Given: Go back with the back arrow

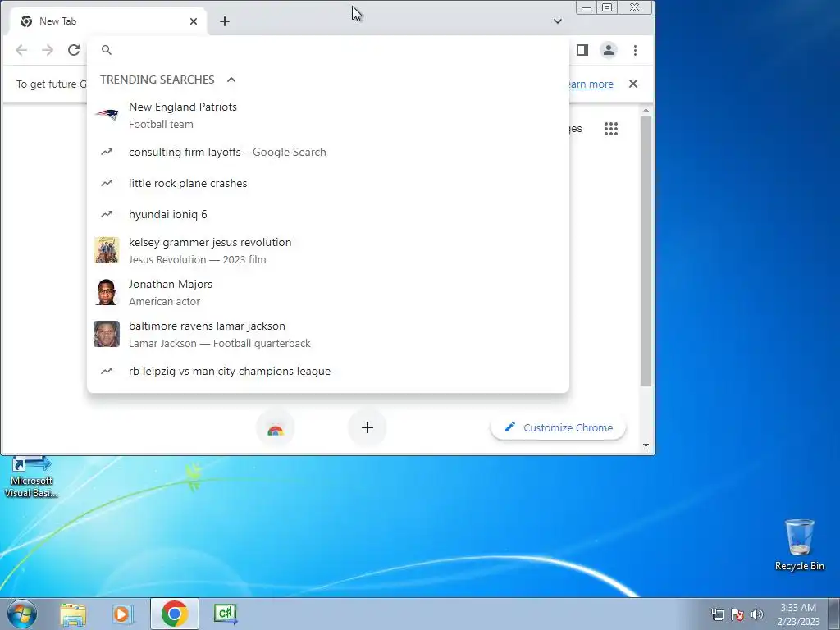Looking at the screenshot, I should click(21, 50).
